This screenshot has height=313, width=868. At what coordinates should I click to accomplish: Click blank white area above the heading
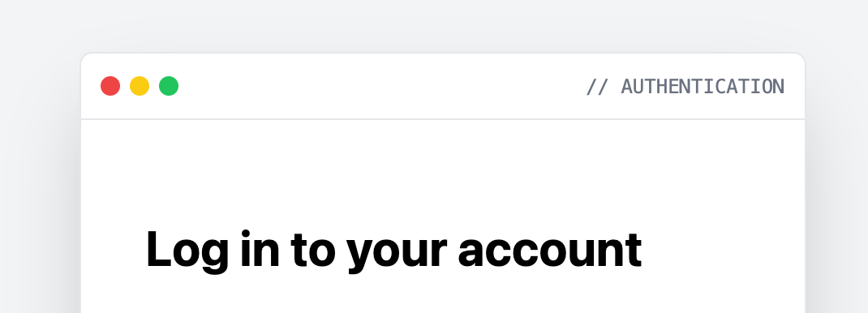click(443, 171)
